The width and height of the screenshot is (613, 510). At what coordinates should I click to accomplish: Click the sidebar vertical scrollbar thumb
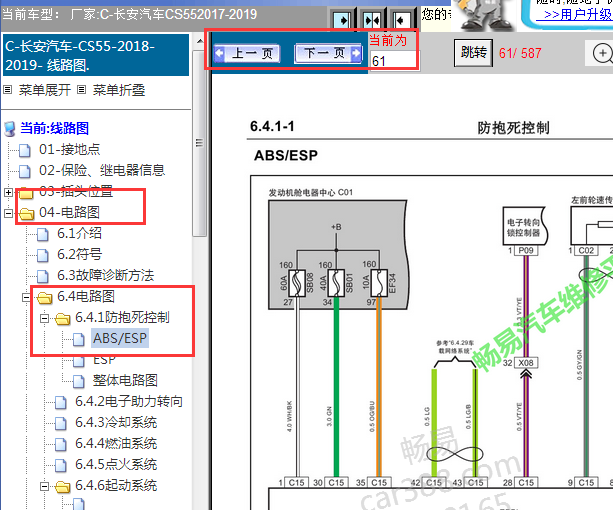pos(200,141)
